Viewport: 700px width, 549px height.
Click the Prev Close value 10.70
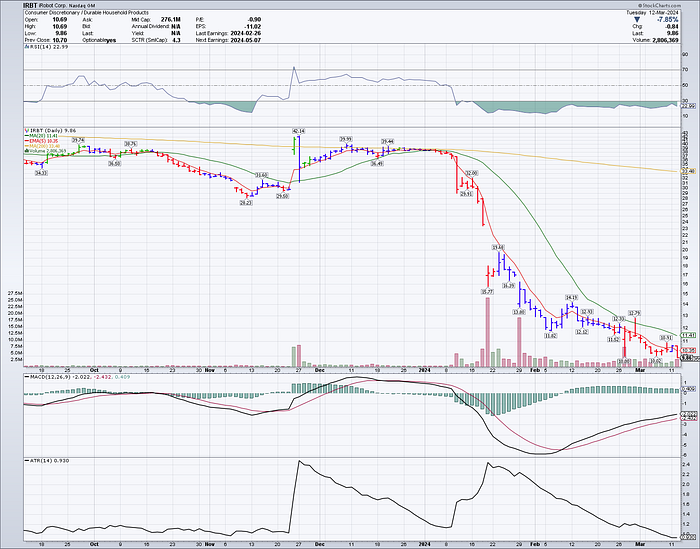click(x=60, y=40)
